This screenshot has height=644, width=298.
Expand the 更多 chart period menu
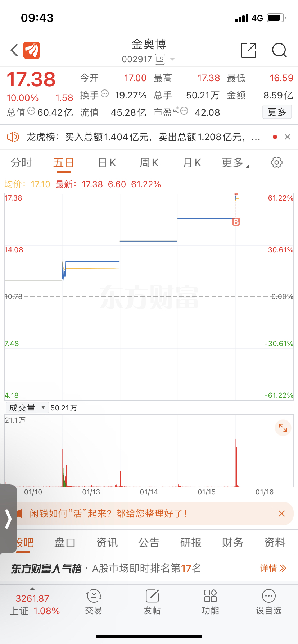pos(235,163)
